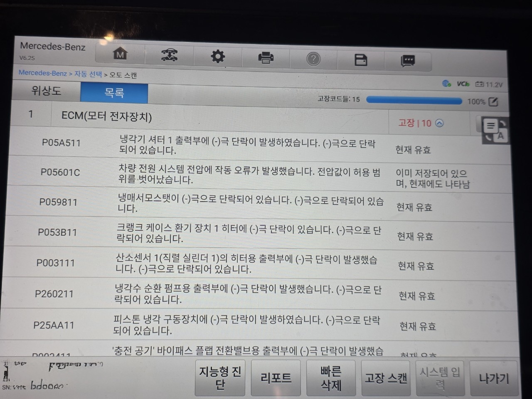Open the message chat icon
This screenshot has height=399, width=532.
click(408, 62)
